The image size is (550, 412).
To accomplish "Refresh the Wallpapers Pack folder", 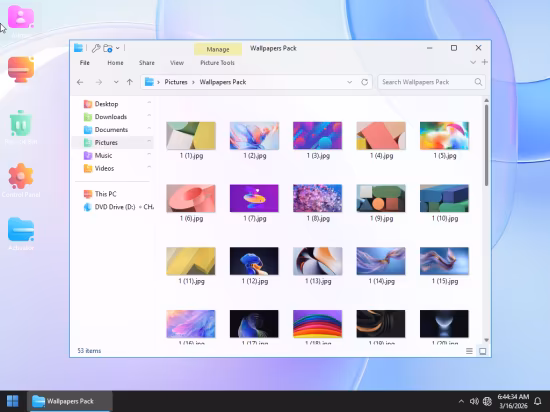I will 364,82.
